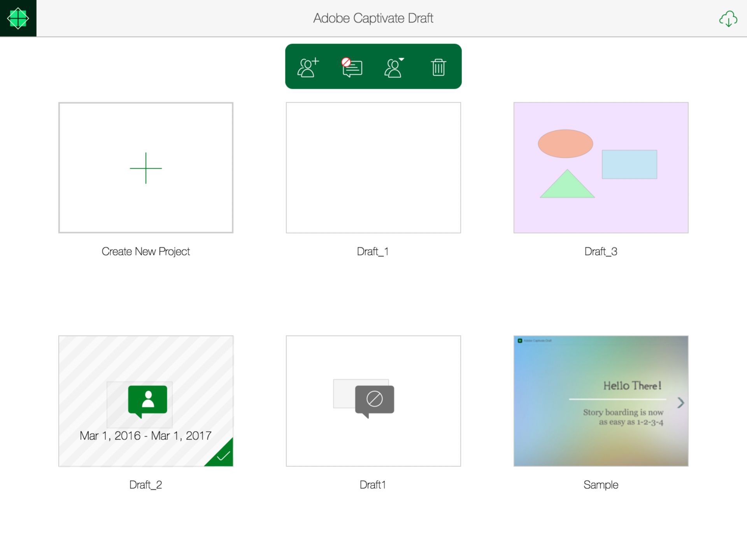Open the reviewer list dropdown icon
Viewport: 747px width, 560px height.
click(x=395, y=67)
